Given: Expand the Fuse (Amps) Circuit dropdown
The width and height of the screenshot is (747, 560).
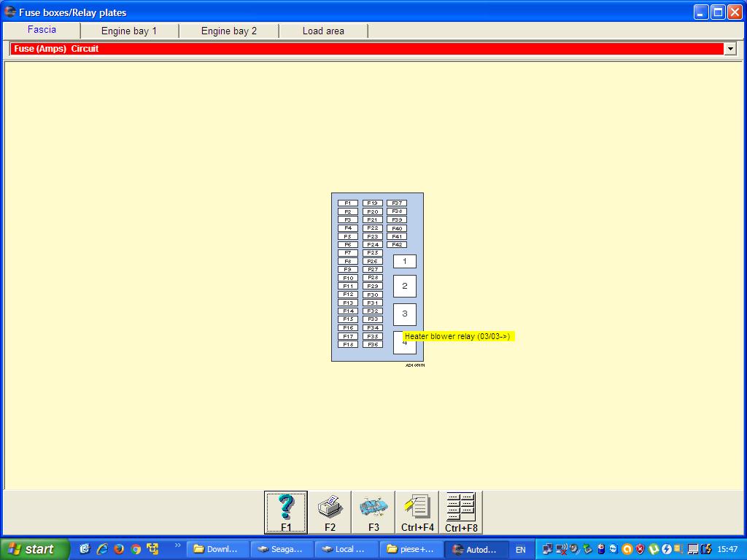Looking at the screenshot, I should pos(730,49).
